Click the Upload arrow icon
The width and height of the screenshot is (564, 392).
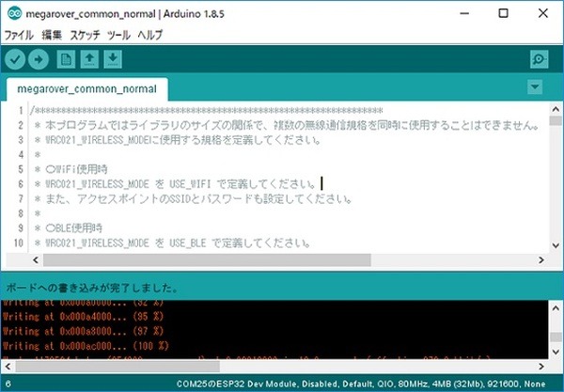(39, 60)
